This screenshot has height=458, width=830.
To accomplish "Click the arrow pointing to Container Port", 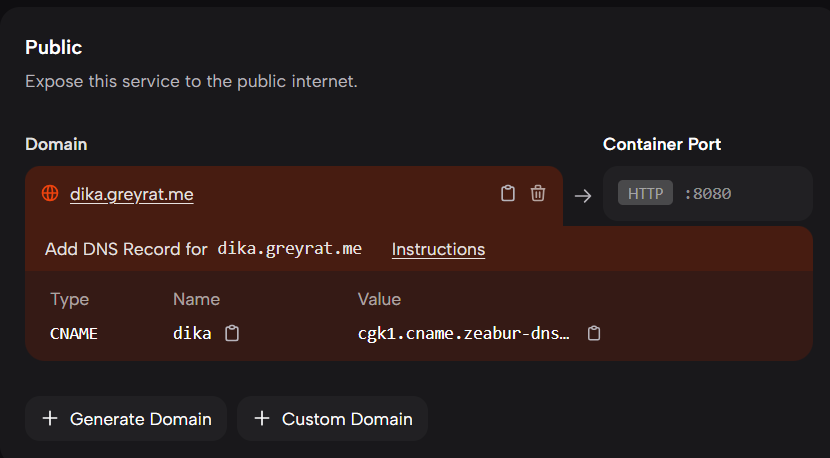I will 583,195.
